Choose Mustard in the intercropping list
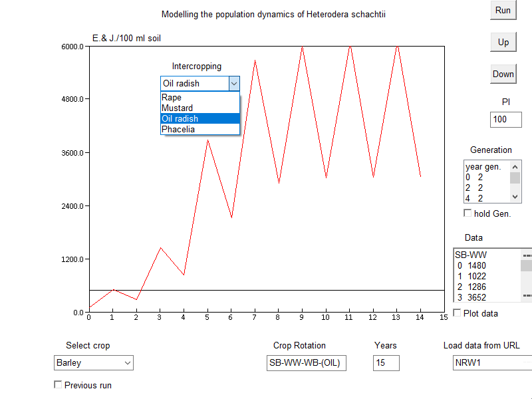 199,108
